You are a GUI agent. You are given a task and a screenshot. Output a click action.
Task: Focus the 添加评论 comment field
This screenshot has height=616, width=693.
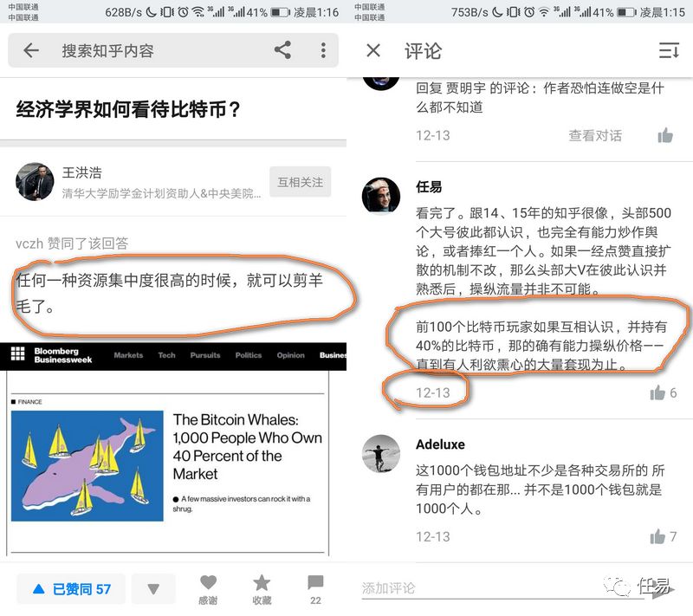pos(477,588)
